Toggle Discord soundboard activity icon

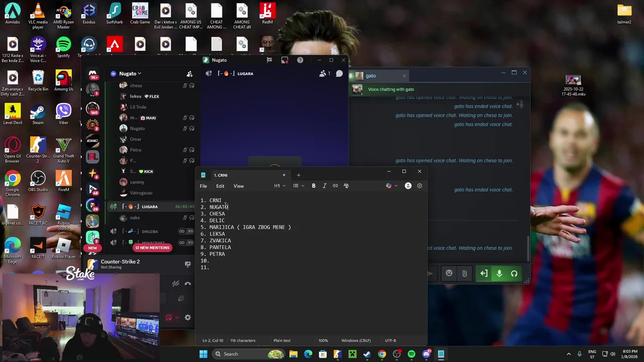point(182,298)
